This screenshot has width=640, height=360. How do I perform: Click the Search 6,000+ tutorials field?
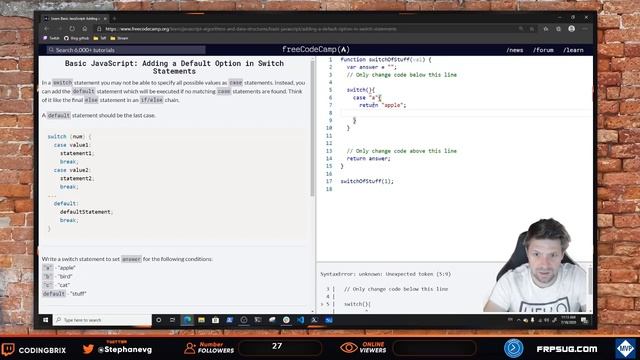(x=127, y=50)
